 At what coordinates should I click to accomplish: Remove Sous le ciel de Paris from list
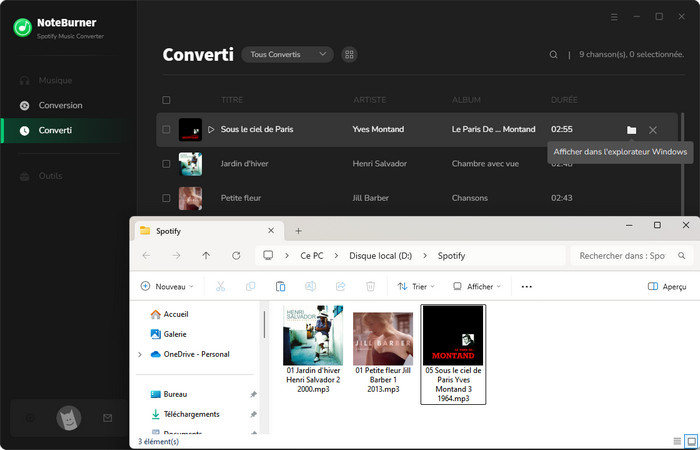(x=653, y=130)
